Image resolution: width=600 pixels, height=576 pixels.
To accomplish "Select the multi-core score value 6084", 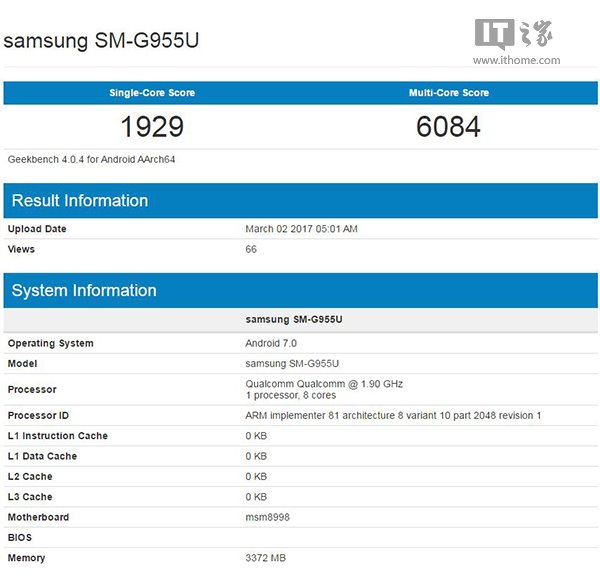I will click(x=448, y=127).
